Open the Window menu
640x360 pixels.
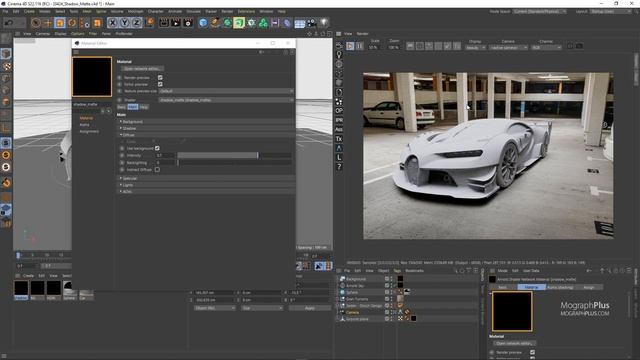tap(266, 11)
